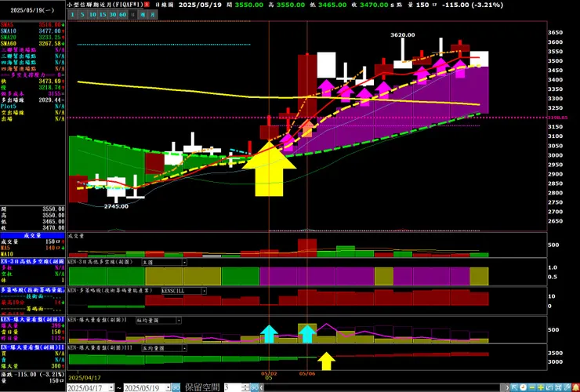Click the 漲跌 -115.00 (-3.21%) status text
This screenshot has width=580, height=392.
[x=32, y=374]
